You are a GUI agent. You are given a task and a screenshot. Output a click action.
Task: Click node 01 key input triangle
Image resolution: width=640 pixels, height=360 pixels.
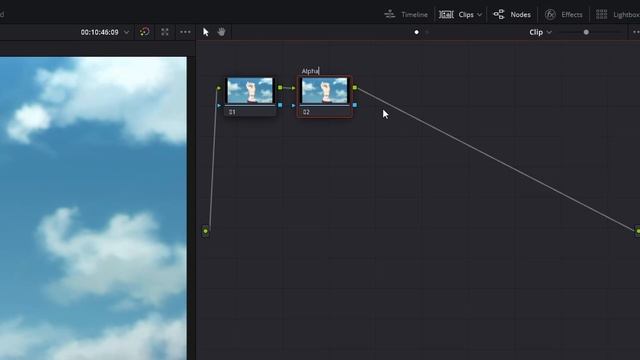219,106
